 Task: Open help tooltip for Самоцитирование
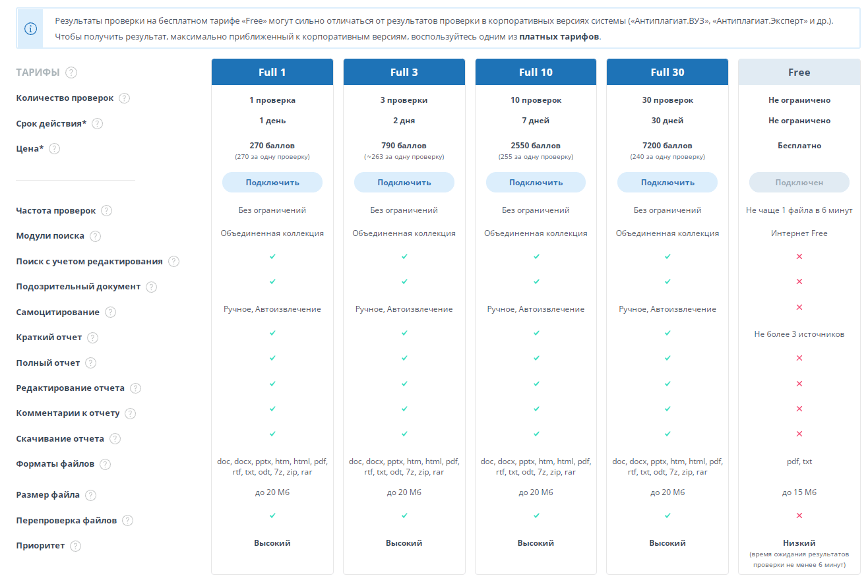click(x=111, y=312)
